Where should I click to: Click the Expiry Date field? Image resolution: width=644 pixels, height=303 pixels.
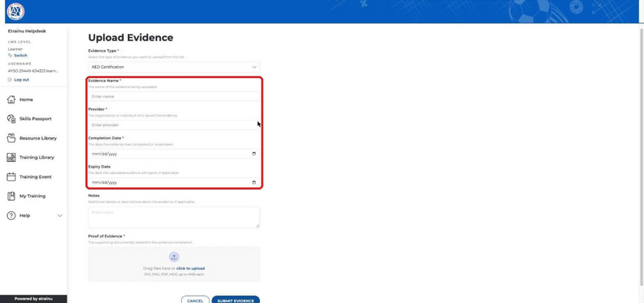click(174, 183)
